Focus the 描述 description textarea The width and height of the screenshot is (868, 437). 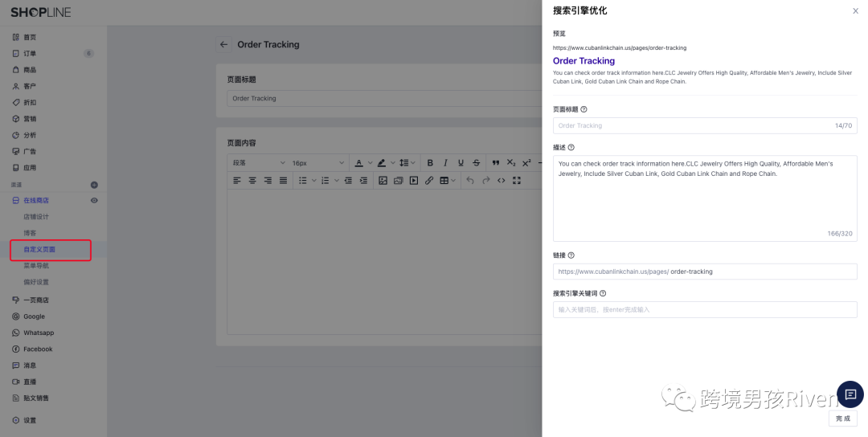[705, 198]
